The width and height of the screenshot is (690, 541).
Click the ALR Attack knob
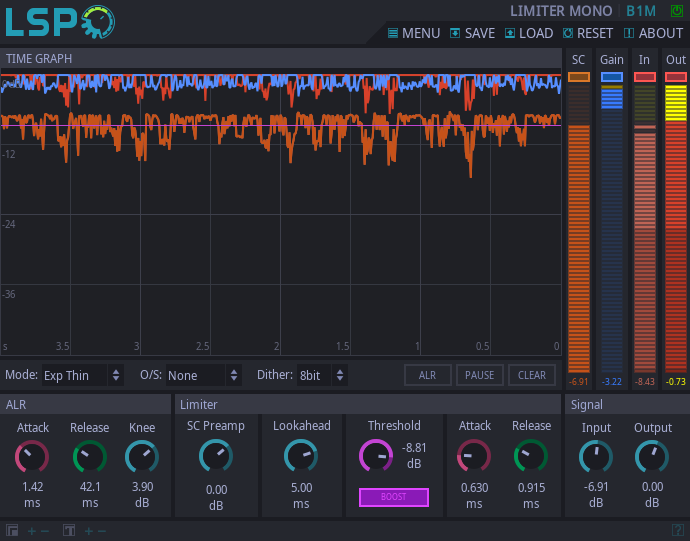(32, 457)
